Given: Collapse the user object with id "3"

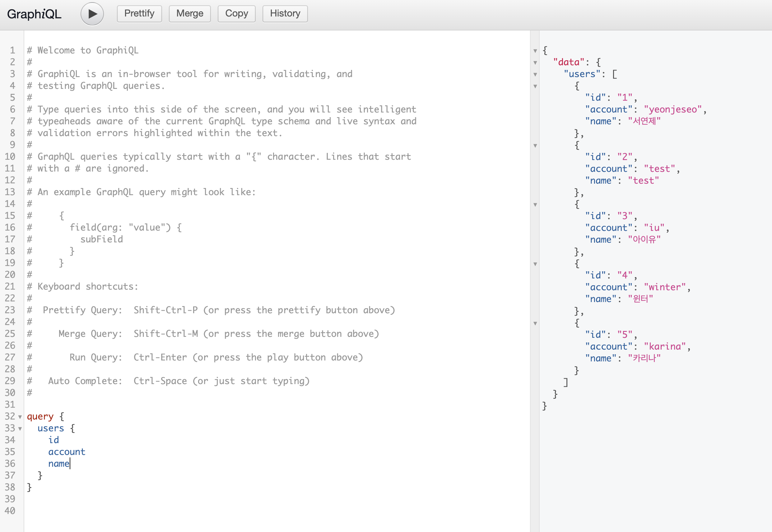Looking at the screenshot, I should click(x=535, y=205).
